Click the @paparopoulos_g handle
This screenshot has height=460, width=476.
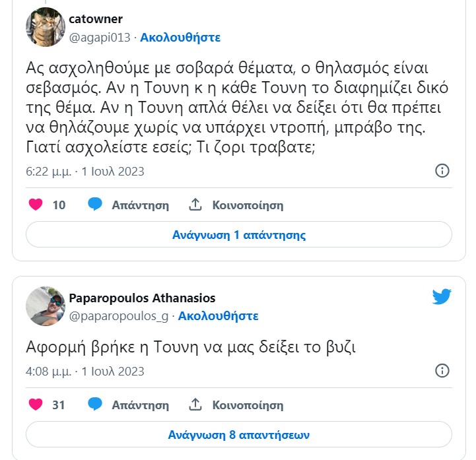coord(118,316)
